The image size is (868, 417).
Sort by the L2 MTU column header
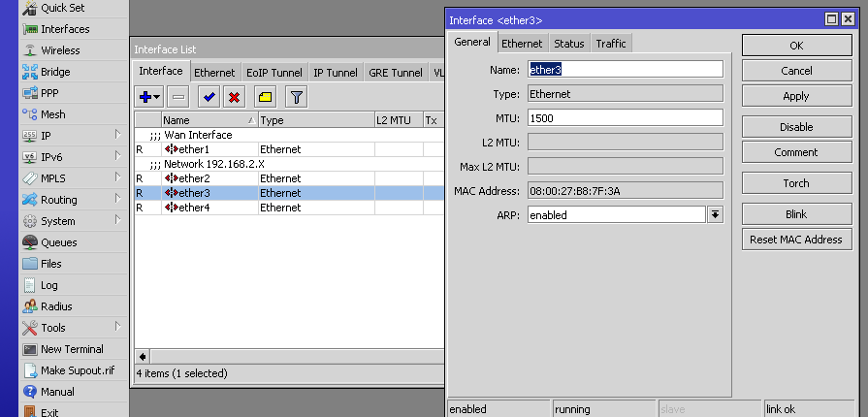tap(400, 120)
